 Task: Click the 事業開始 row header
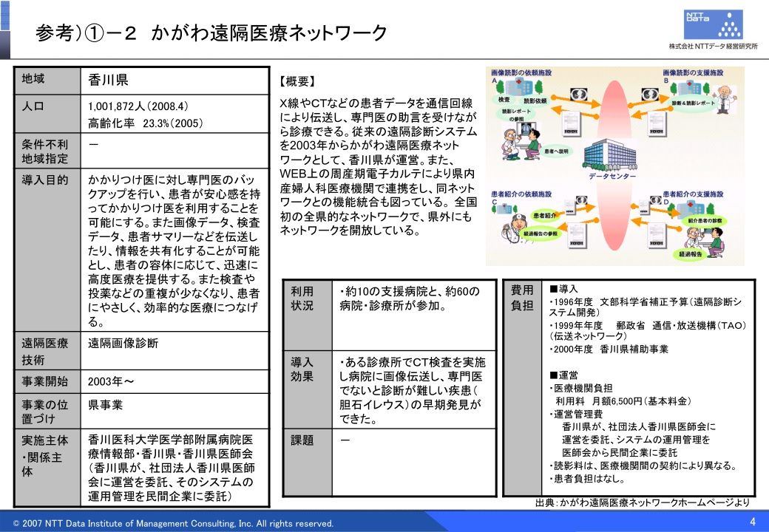click(x=47, y=381)
